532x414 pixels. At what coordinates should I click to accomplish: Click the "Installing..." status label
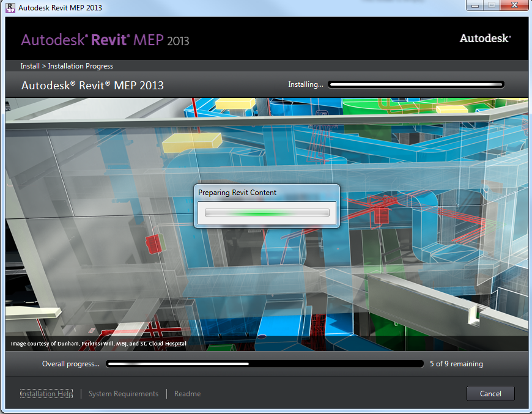click(306, 84)
